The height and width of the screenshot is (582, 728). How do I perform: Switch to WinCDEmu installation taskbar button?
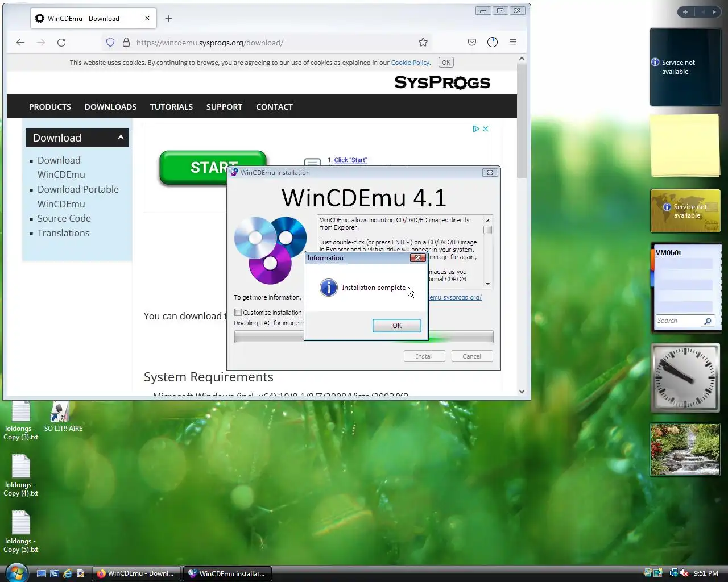coord(227,573)
